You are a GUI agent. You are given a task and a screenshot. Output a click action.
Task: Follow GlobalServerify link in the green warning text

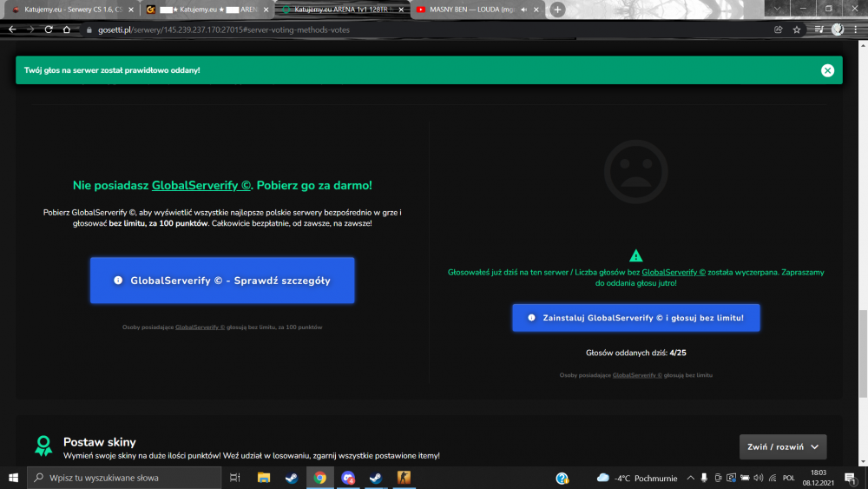[x=674, y=273]
